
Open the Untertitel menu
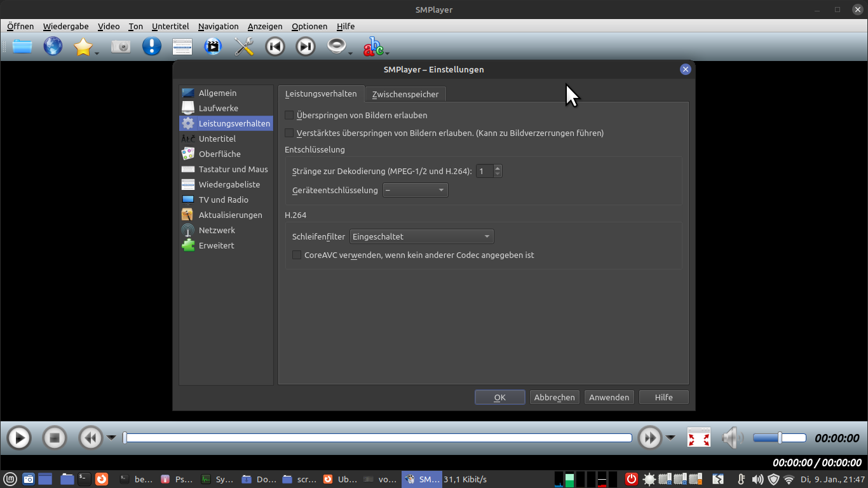point(170,26)
